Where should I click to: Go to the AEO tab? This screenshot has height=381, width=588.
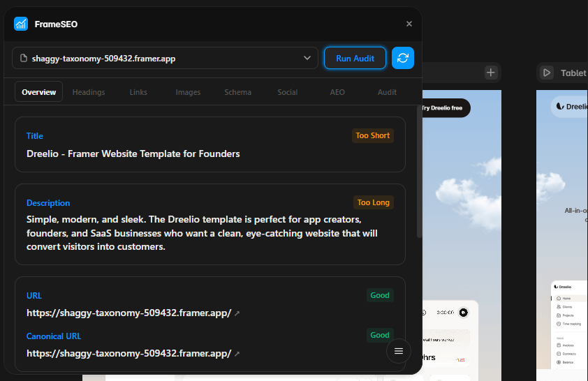click(x=337, y=92)
